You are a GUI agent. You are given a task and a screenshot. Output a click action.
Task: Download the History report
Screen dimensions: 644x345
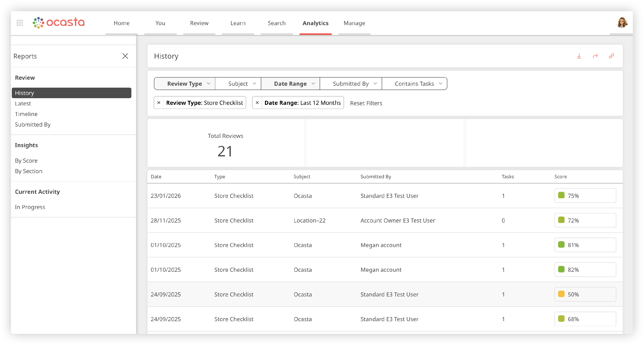[579, 56]
